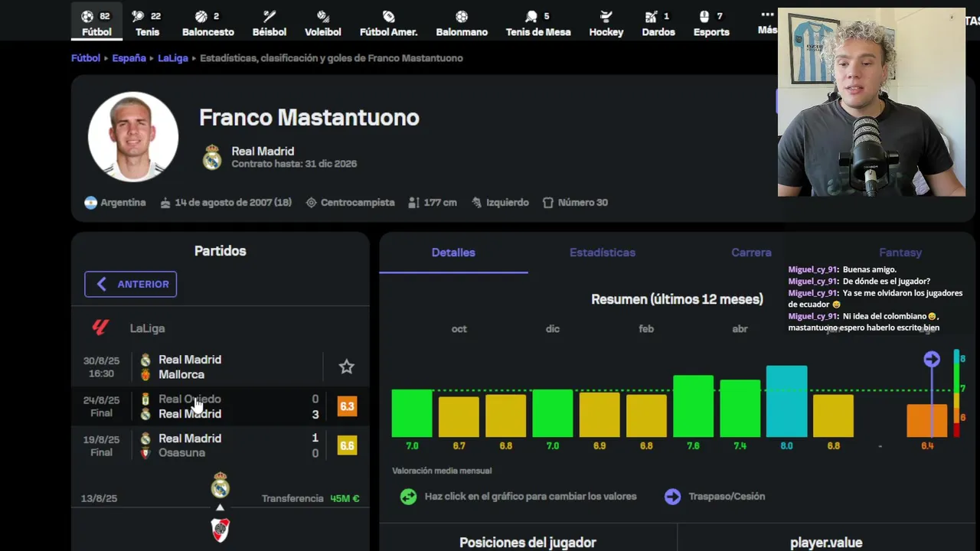Click the player.value heading

point(826,543)
